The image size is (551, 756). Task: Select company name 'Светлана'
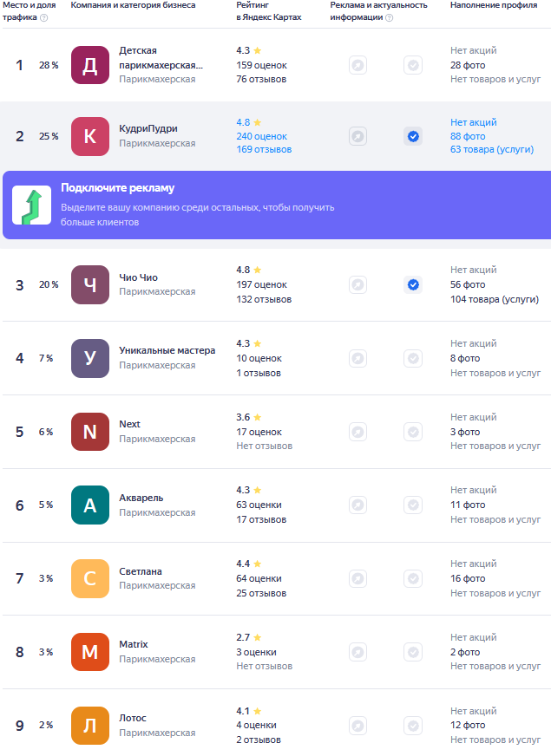(x=141, y=571)
